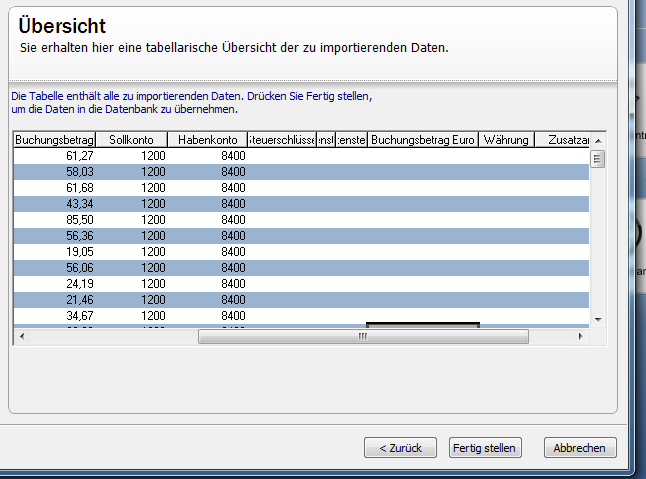Click the Steuerschlüssel column header
Viewport: 646px width, 479px height.
click(x=282, y=140)
